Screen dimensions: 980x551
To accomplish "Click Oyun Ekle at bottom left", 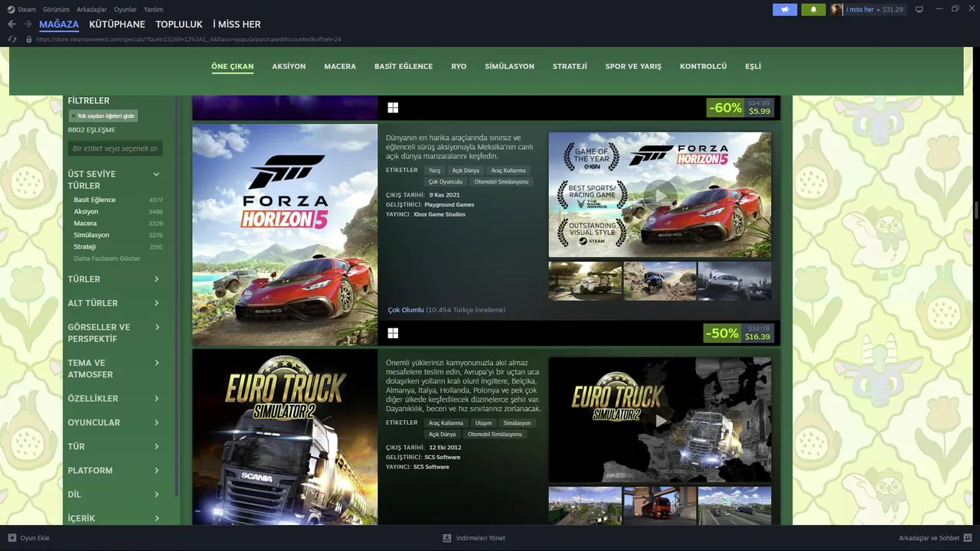I will [34, 538].
